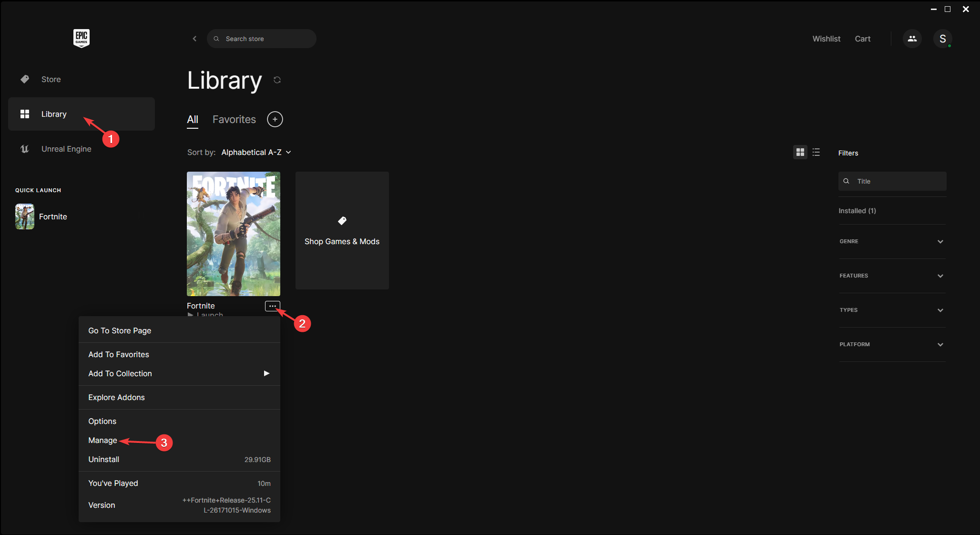Minimize the launcher window

click(933, 9)
